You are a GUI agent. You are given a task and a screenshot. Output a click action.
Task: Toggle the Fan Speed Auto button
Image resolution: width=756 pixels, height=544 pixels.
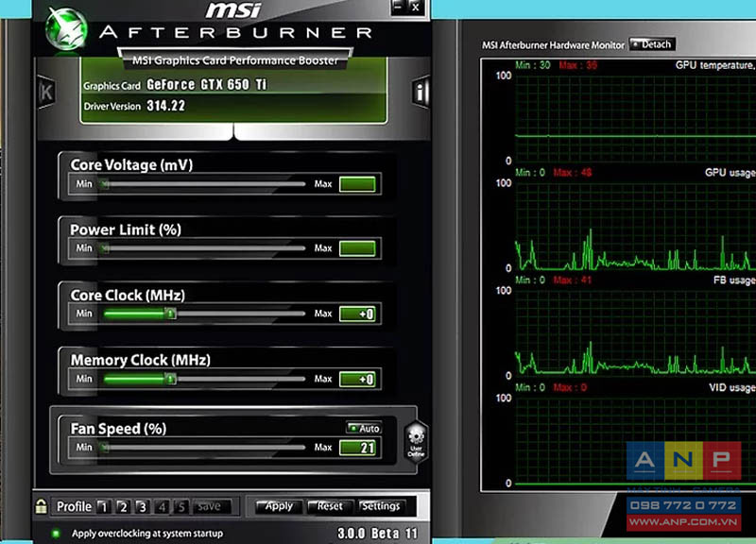point(364,428)
